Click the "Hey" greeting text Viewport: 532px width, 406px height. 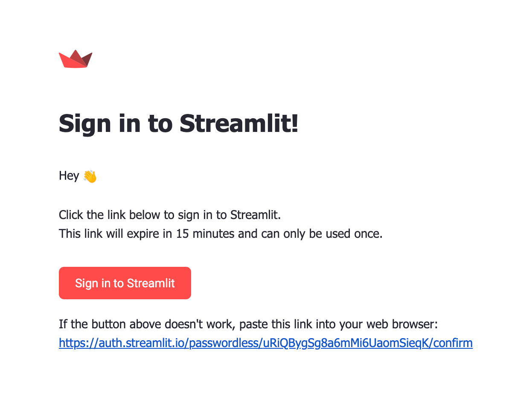click(x=69, y=176)
